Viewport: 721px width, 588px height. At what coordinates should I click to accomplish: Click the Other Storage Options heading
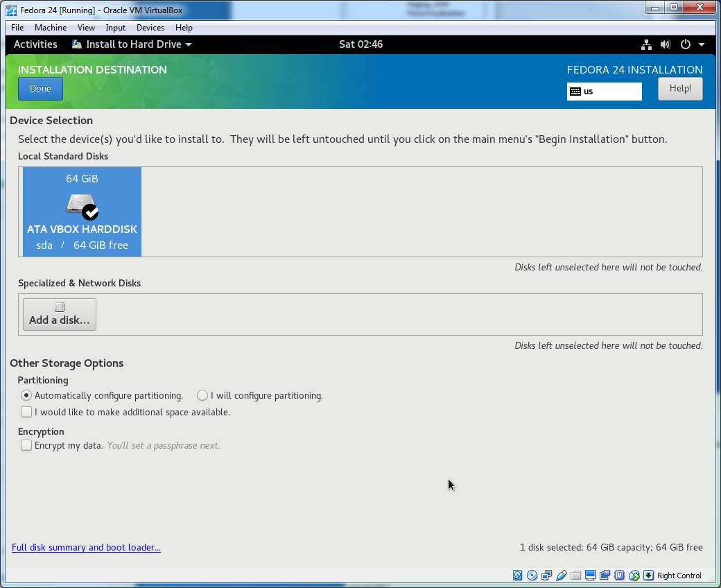tap(67, 363)
